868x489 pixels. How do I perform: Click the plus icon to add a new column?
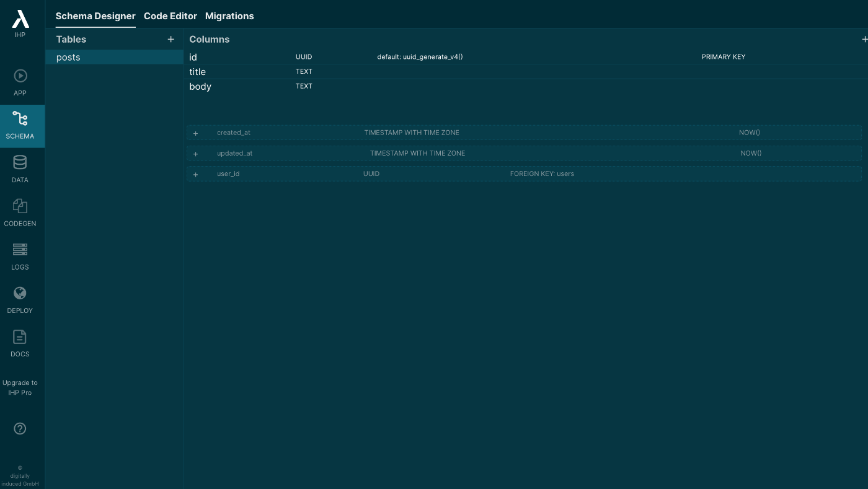(865, 39)
